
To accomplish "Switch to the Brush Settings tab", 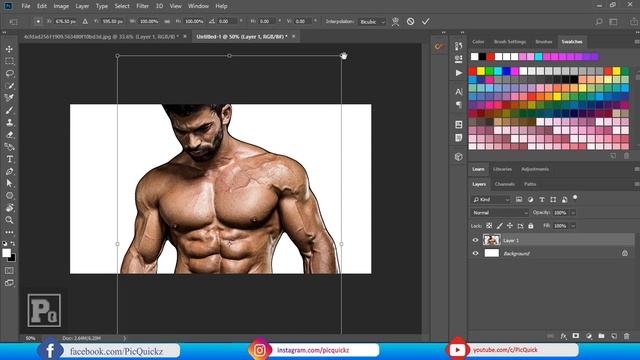I will coord(510,42).
